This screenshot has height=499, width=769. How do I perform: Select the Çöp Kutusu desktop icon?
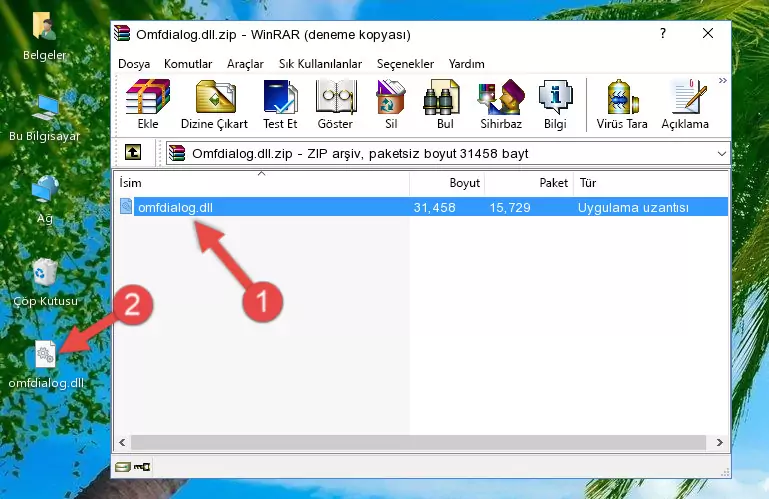click(x=45, y=282)
